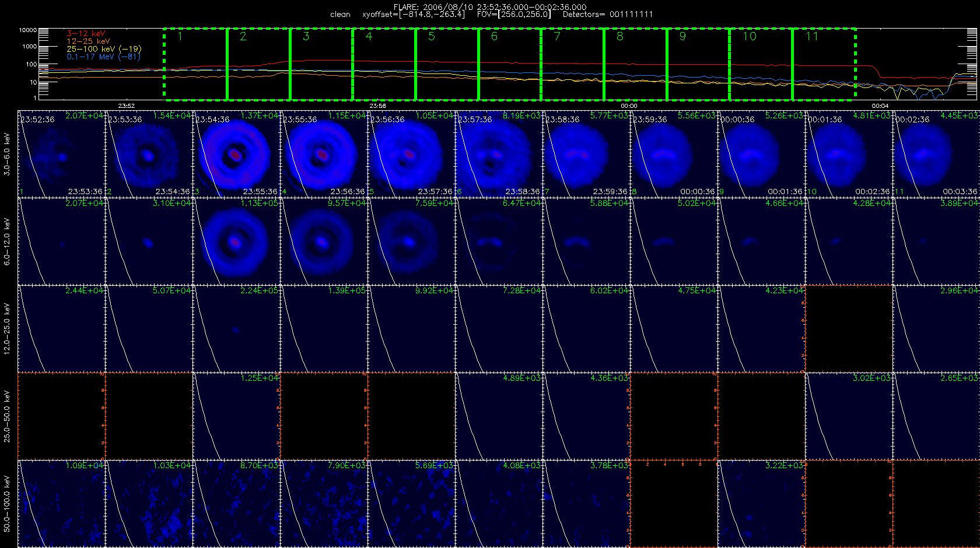
Task: Click the peak value 2.65E+03
Action: (x=960, y=378)
